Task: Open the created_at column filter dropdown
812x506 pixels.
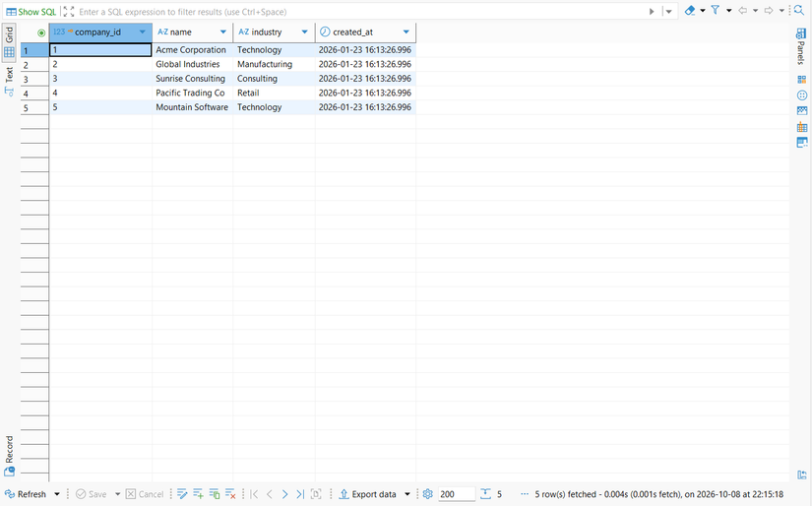Action: 406,32
